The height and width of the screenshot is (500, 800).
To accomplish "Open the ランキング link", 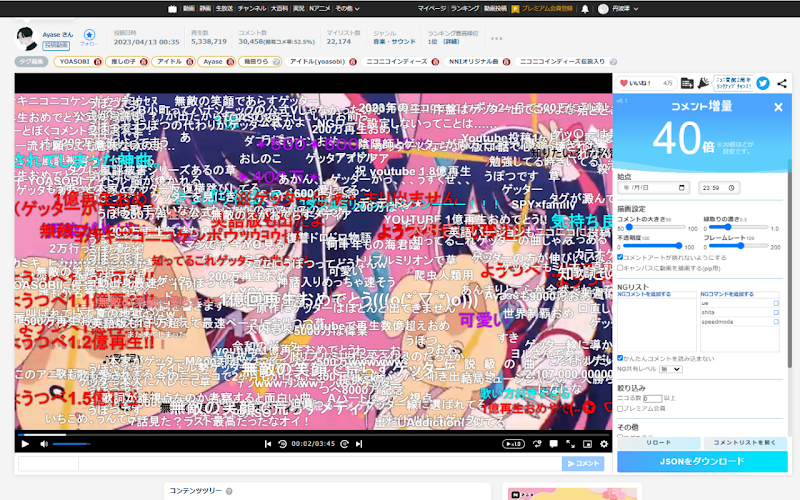I will tap(465, 9).
